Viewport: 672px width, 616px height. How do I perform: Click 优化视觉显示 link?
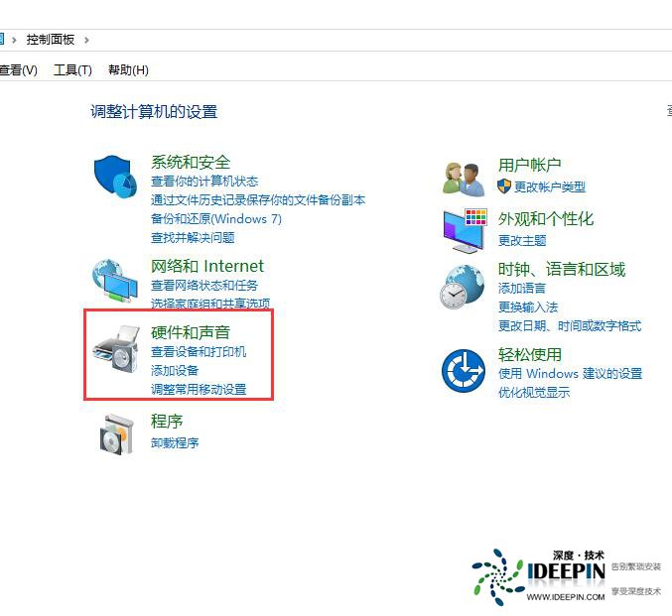point(534,393)
